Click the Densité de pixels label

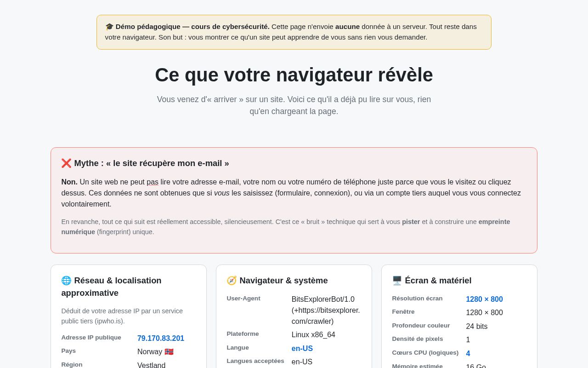(418, 339)
